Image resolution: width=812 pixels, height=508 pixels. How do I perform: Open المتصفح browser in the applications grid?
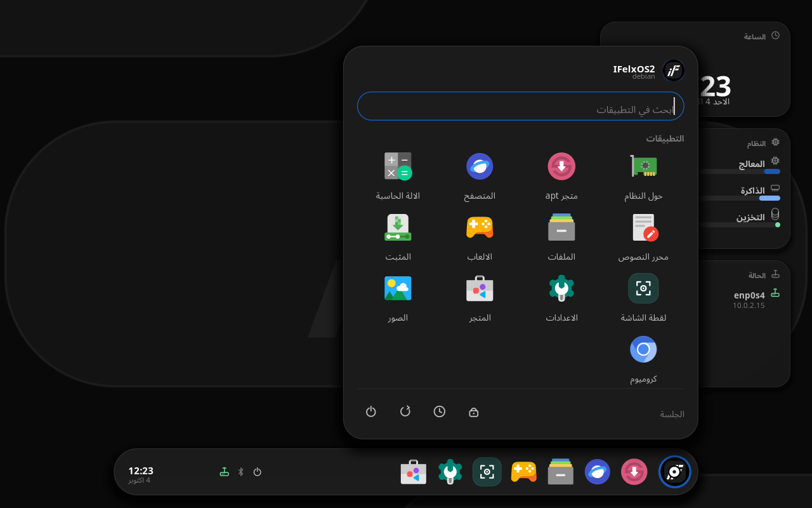click(x=480, y=176)
